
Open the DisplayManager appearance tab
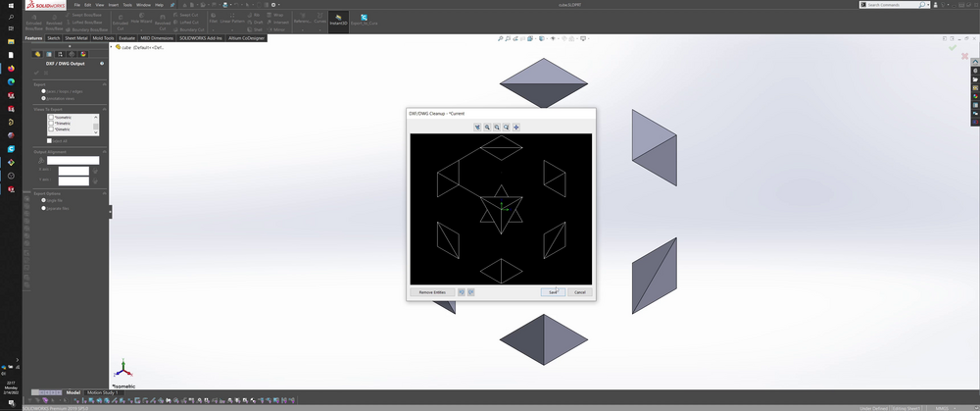(x=83, y=54)
